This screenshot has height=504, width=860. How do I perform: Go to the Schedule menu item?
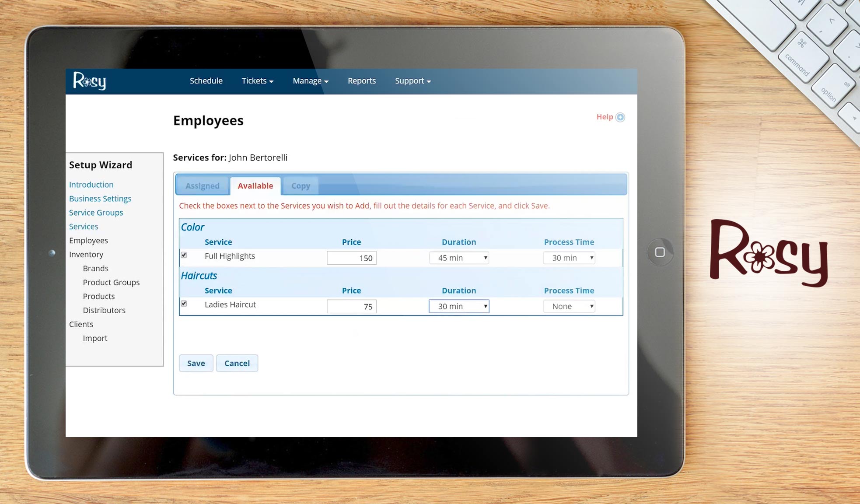[x=206, y=80]
